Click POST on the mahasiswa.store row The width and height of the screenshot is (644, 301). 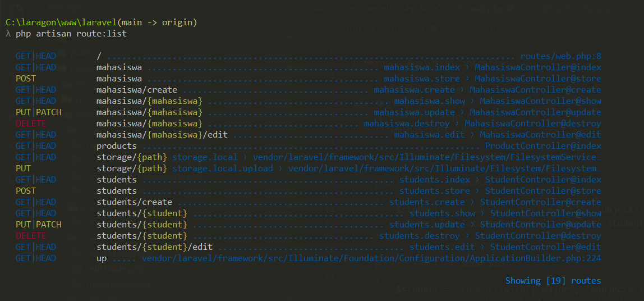coord(25,79)
